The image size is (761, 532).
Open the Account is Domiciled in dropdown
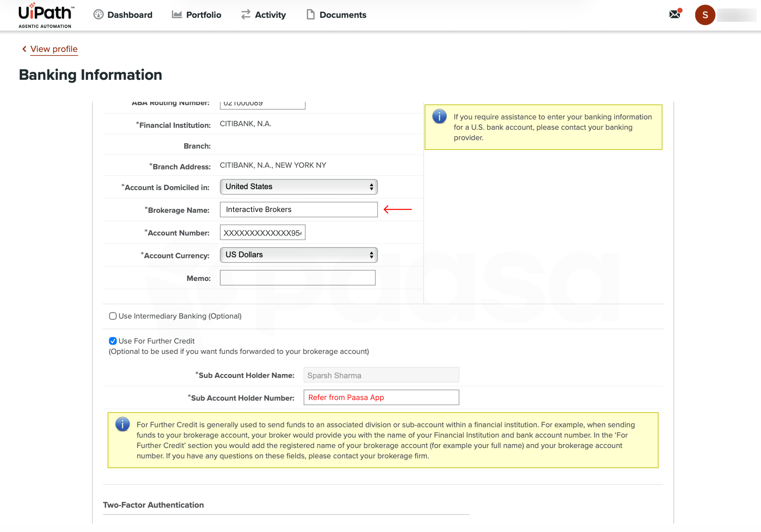(298, 187)
